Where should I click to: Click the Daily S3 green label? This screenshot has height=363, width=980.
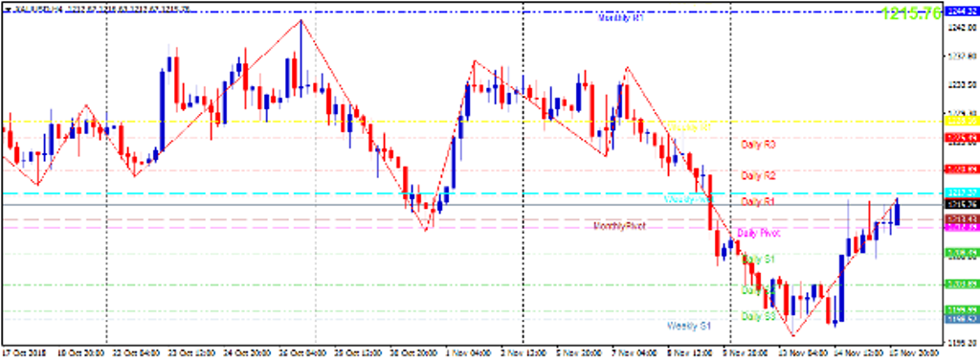tap(758, 317)
